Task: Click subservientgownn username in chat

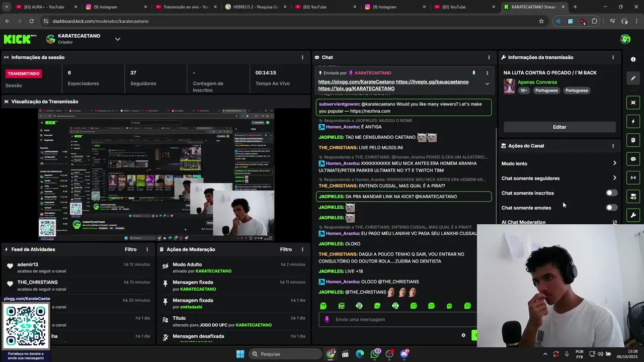Action: pyautogui.click(x=339, y=104)
